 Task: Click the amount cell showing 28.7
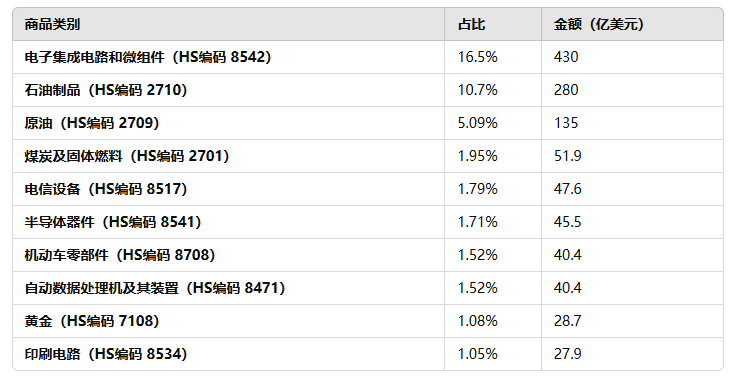point(632,321)
